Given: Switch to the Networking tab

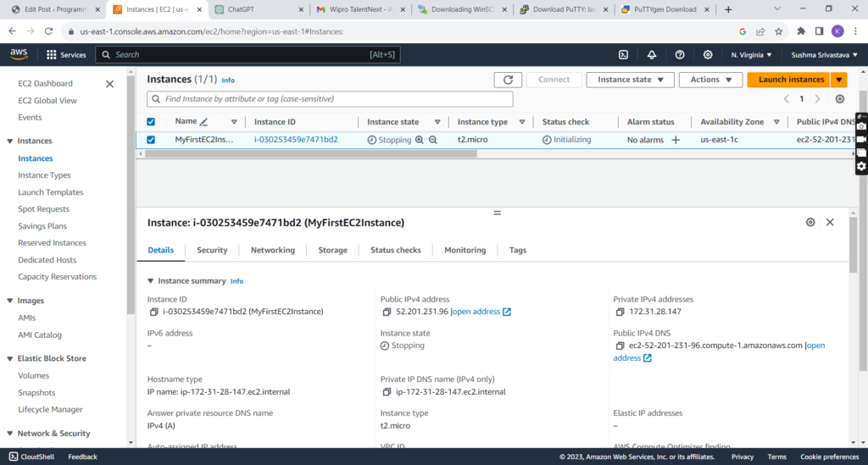Looking at the screenshot, I should click(x=272, y=250).
